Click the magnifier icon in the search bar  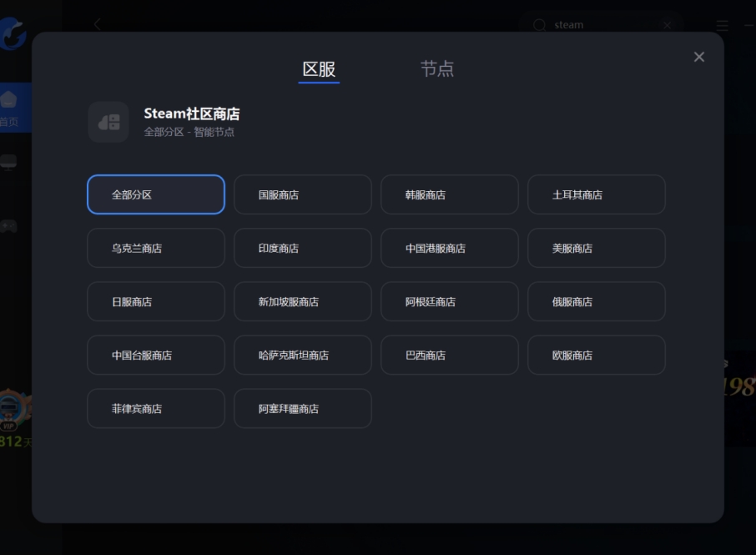point(541,24)
